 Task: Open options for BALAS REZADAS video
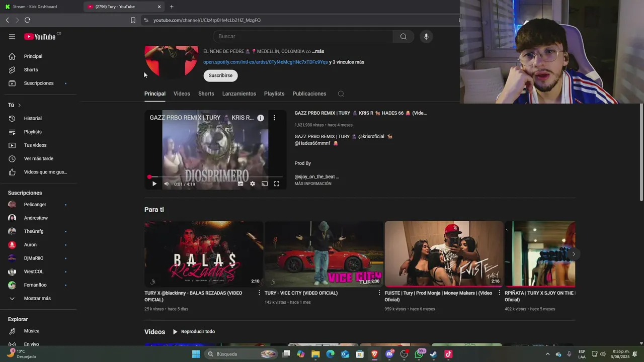pyautogui.click(x=259, y=293)
